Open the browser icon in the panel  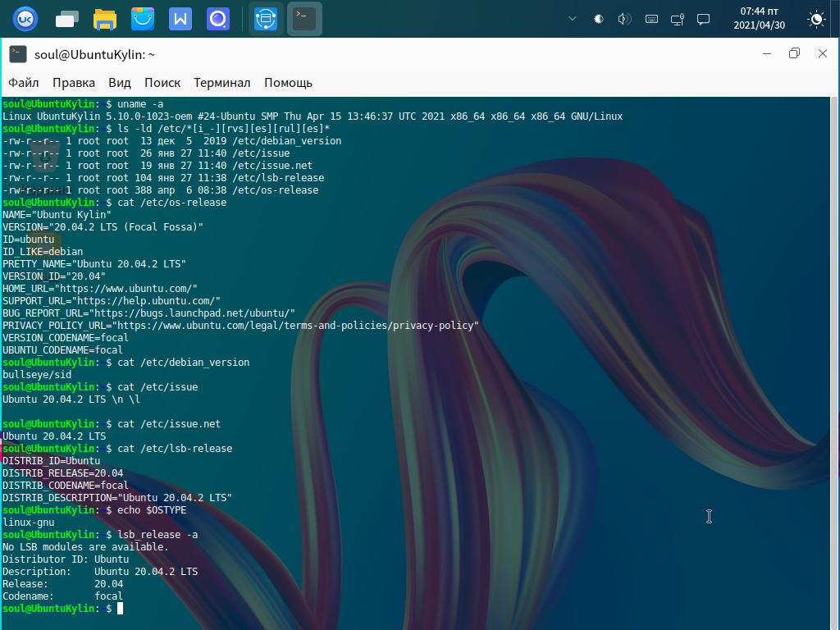coord(218,20)
